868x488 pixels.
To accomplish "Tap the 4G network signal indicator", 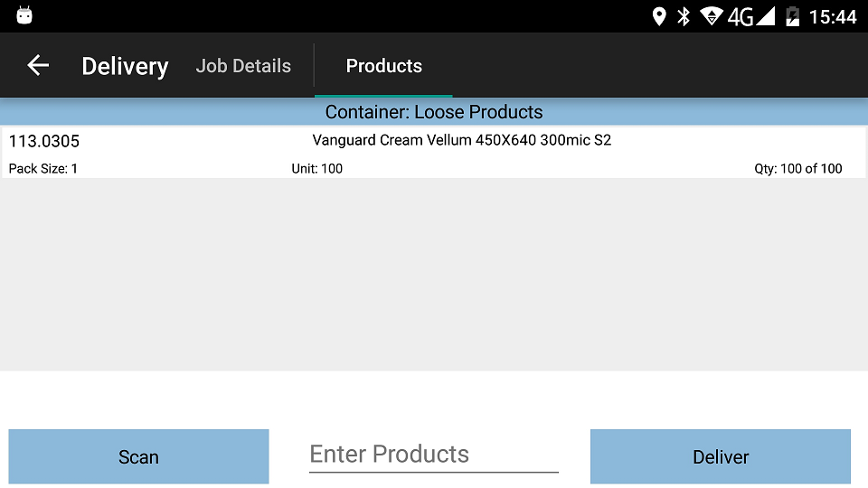I will [x=750, y=16].
